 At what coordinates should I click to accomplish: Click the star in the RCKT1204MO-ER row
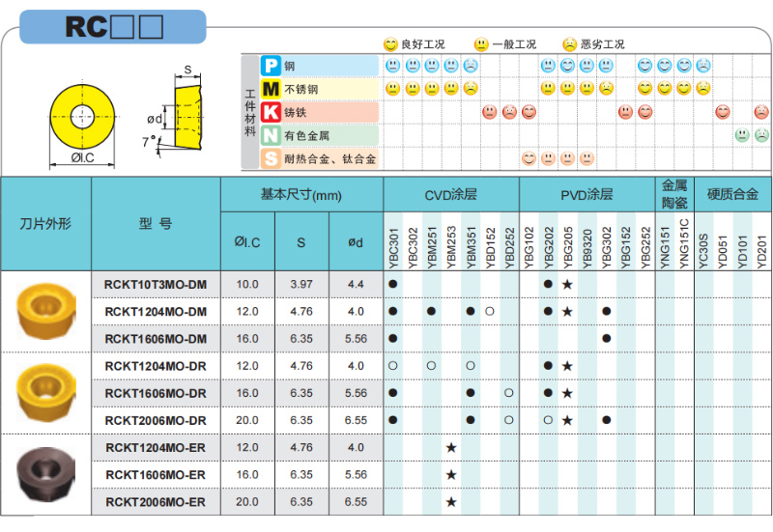[451, 448]
